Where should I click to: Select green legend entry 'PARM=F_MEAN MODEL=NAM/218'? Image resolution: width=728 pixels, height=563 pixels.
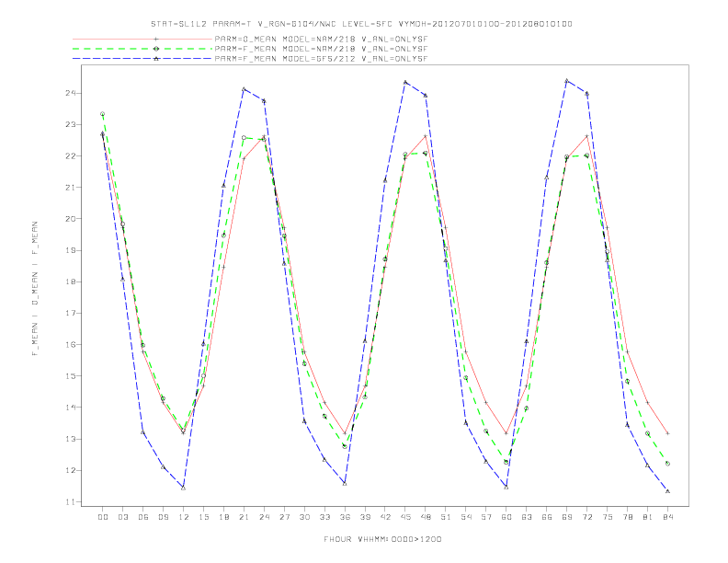[321, 49]
